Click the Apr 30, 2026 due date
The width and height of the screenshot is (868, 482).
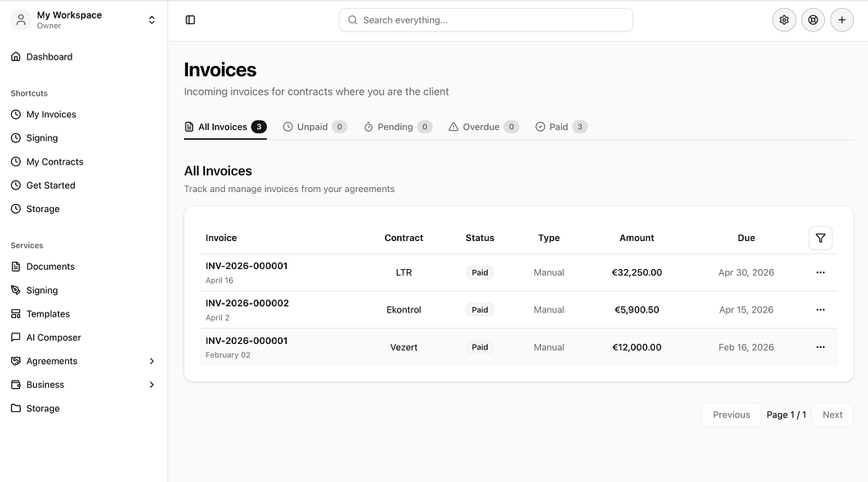click(x=746, y=272)
